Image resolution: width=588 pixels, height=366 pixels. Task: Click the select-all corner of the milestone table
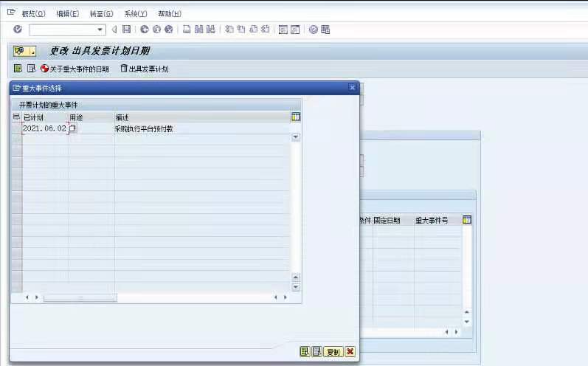[x=16, y=117]
